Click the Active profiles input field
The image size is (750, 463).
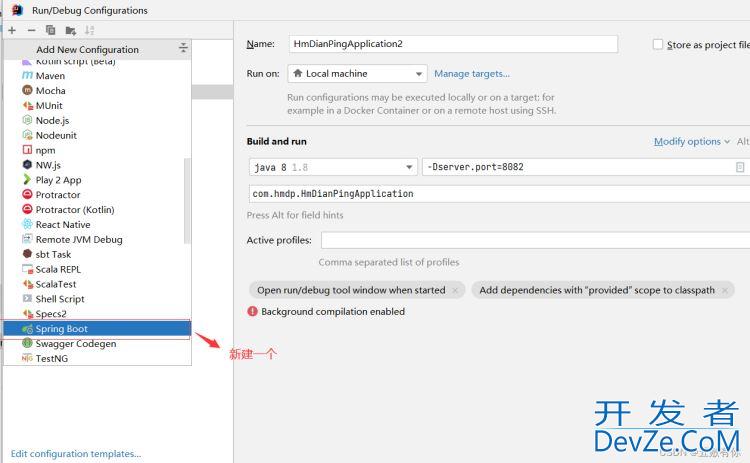coord(535,240)
